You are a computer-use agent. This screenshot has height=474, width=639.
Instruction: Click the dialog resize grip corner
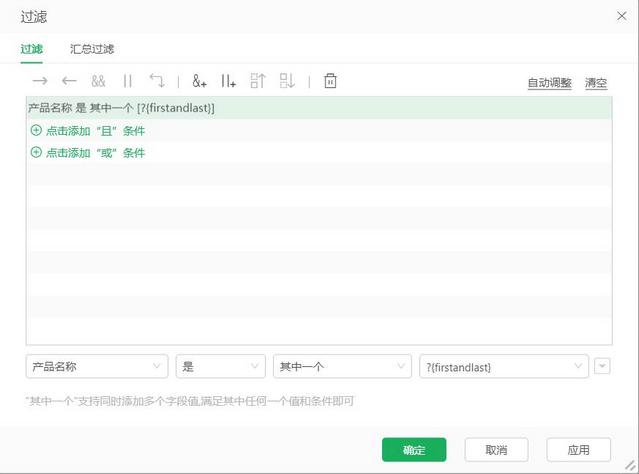coord(630,465)
